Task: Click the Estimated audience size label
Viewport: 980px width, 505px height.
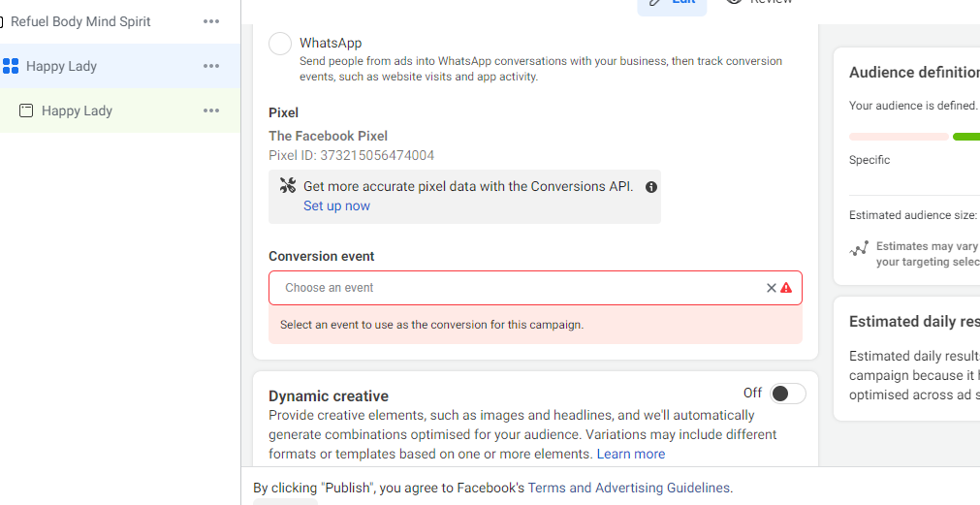Action: [912, 215]
